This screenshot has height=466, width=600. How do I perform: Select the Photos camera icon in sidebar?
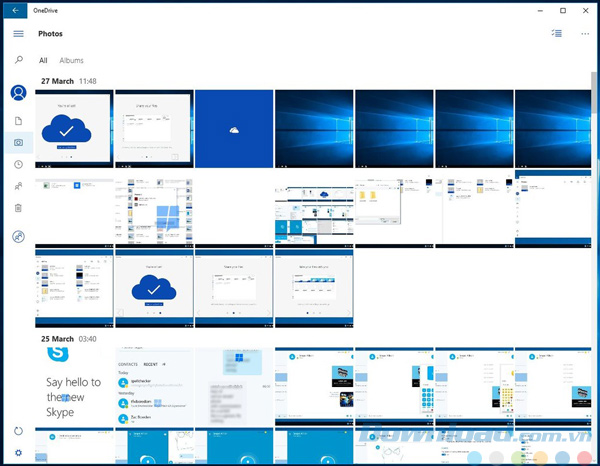(18, 143)
